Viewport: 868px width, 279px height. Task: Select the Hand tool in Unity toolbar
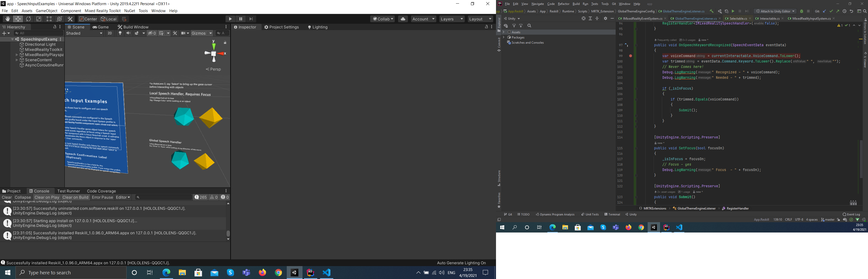point(7,19)
